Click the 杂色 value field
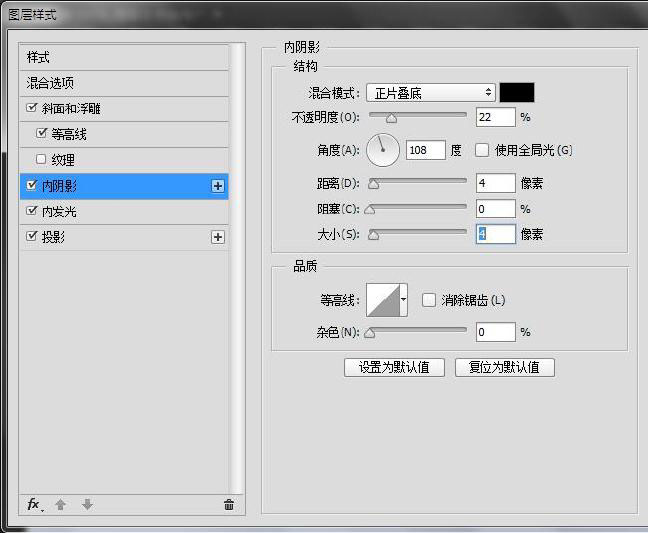Image resolution: width=648 pixels, height=533 pixels. (x=496, y=332)
